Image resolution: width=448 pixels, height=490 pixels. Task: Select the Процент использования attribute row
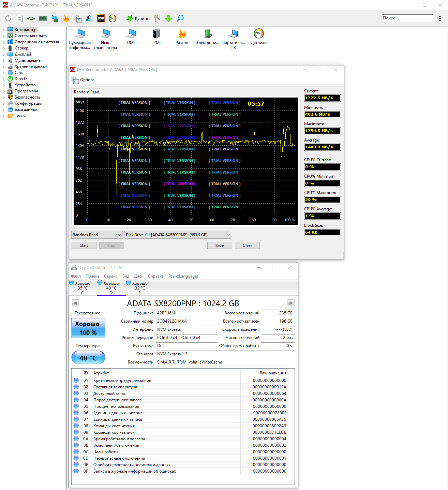(x=180, y=406)
